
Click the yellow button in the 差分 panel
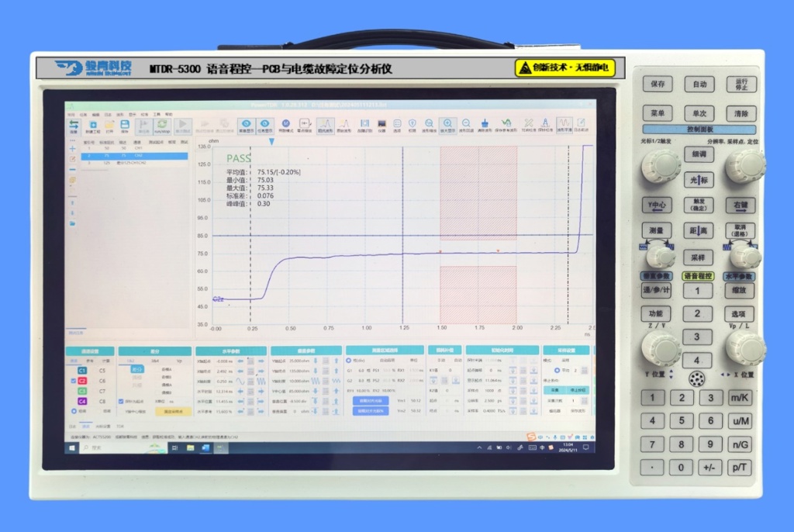(x=174, y=412)
